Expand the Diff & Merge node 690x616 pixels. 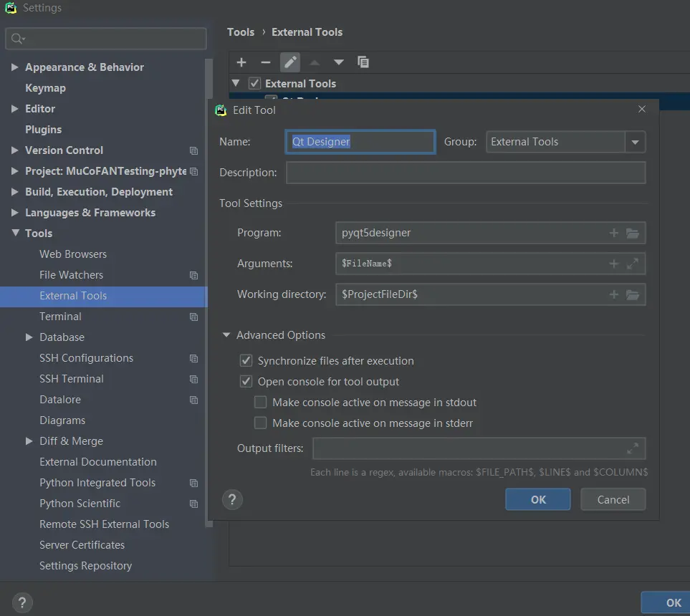pos(29,441)
